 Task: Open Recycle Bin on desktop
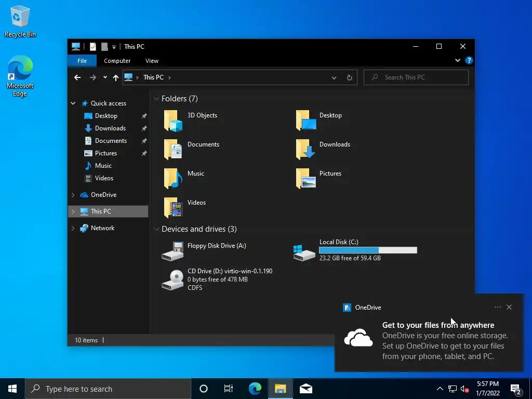tap(20, 21)
